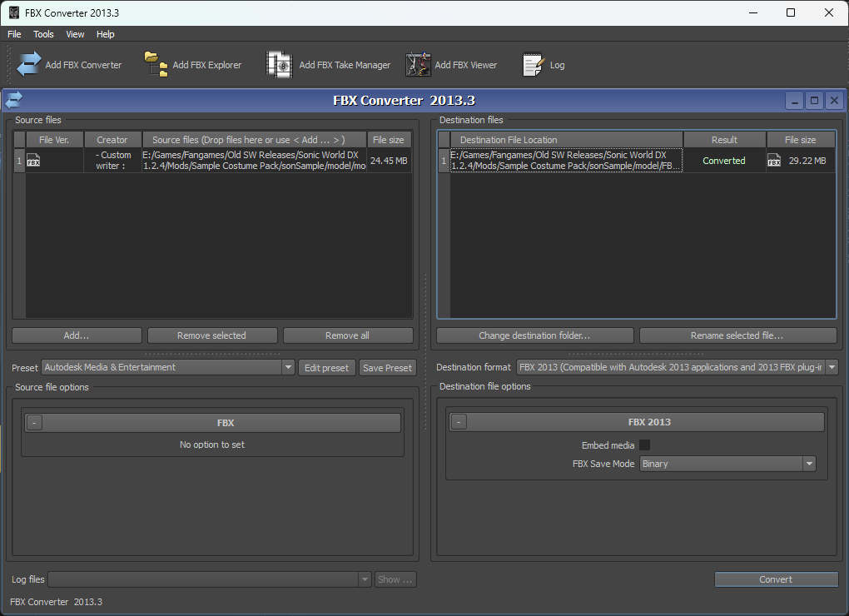Click the Add FBX Converter toolbar icon

[x=29, y=65]
